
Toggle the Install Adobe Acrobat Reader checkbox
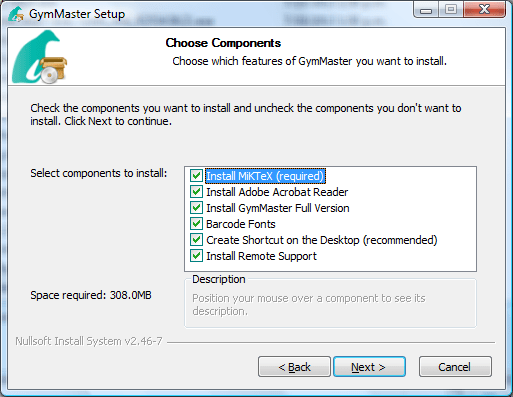(x=196, y=192)
